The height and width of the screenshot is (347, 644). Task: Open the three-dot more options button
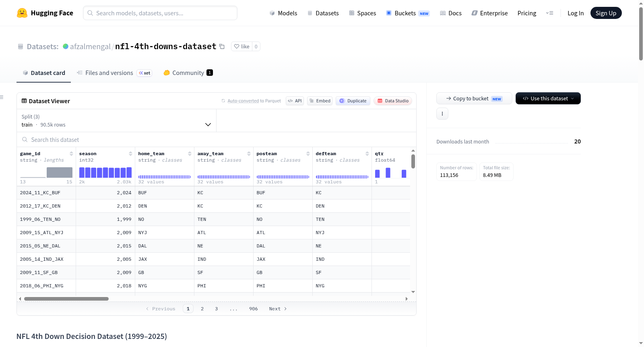[x=442, y=114]
